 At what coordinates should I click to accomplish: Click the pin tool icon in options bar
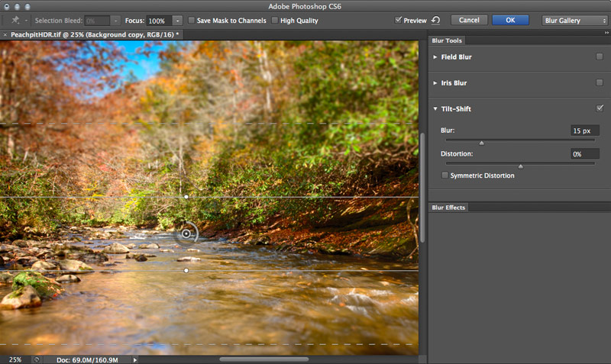pyautogui.click(x=15, y=20)
